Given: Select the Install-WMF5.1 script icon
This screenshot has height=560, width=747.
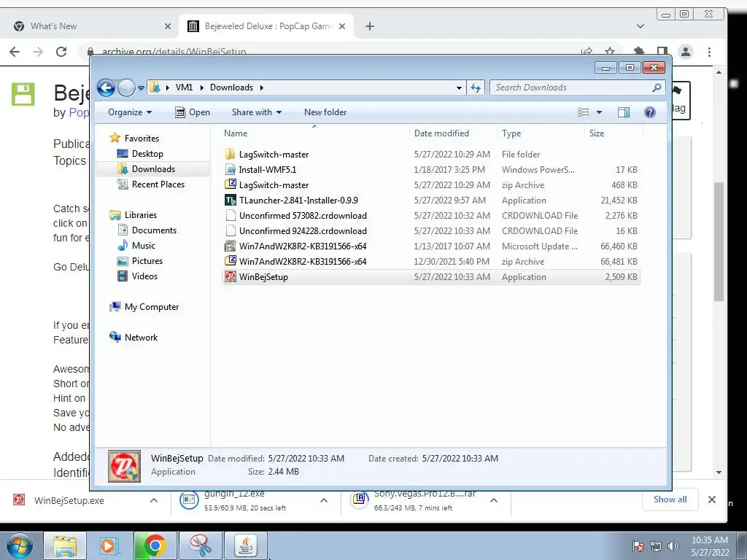Looking at the screenshot, I should click(x=230, y=169).
